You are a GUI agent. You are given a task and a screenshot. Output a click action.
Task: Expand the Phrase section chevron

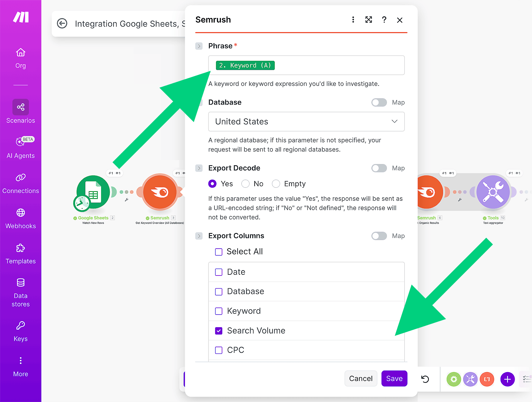(x=199, y=46)
